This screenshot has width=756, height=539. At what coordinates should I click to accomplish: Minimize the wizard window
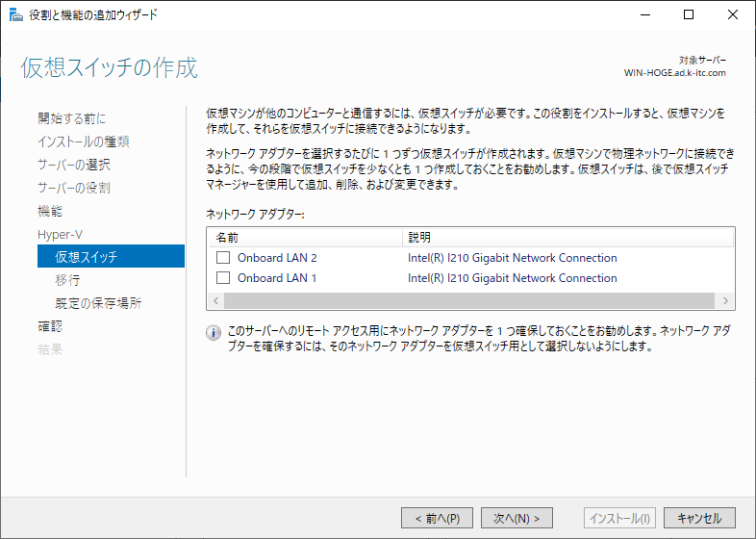tap(645, 15)
